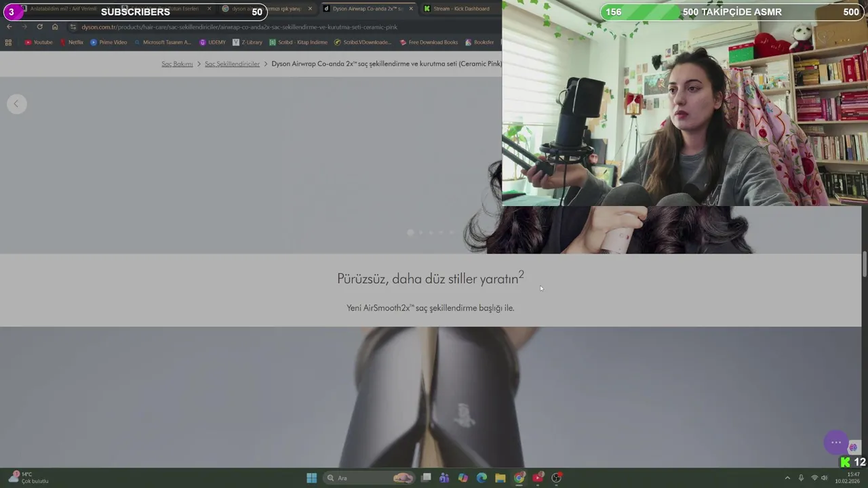Open the Booksfer bookmark

point(479,42)
